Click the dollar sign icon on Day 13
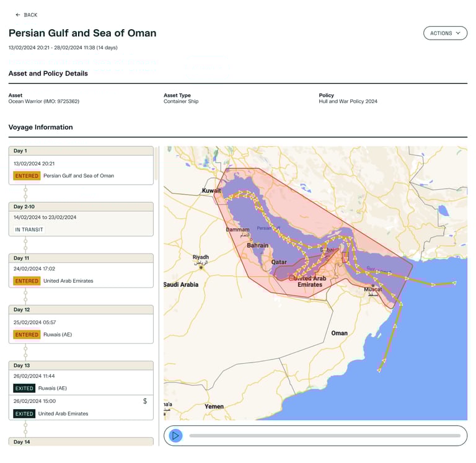 coord(145,401)
